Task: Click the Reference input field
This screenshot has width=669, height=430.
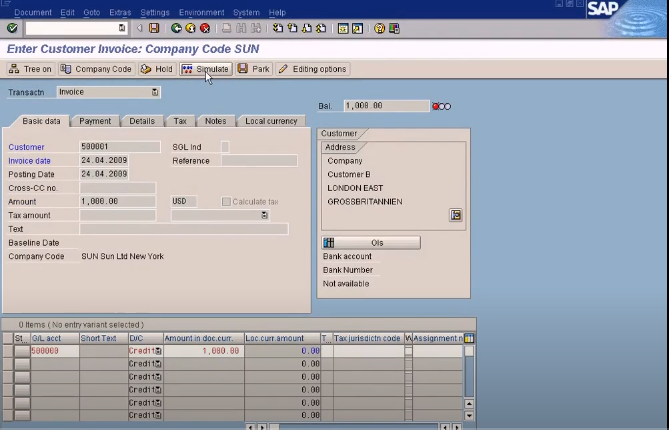Action: [259, 161]
